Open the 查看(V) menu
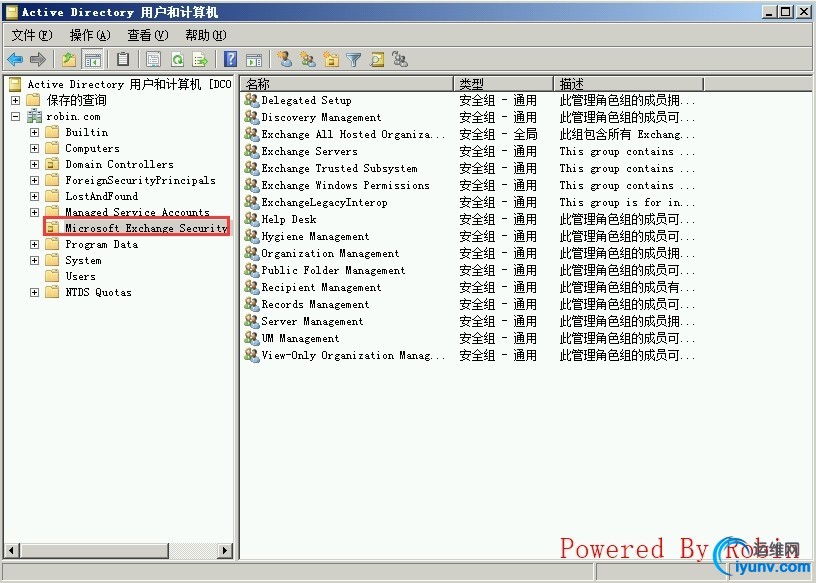816x583 pixels. click(x=147, y=35)
